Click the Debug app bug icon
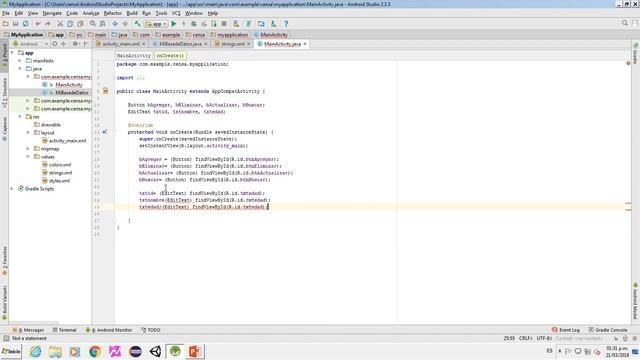The image size is (640, 360). [x=194, y=24]
